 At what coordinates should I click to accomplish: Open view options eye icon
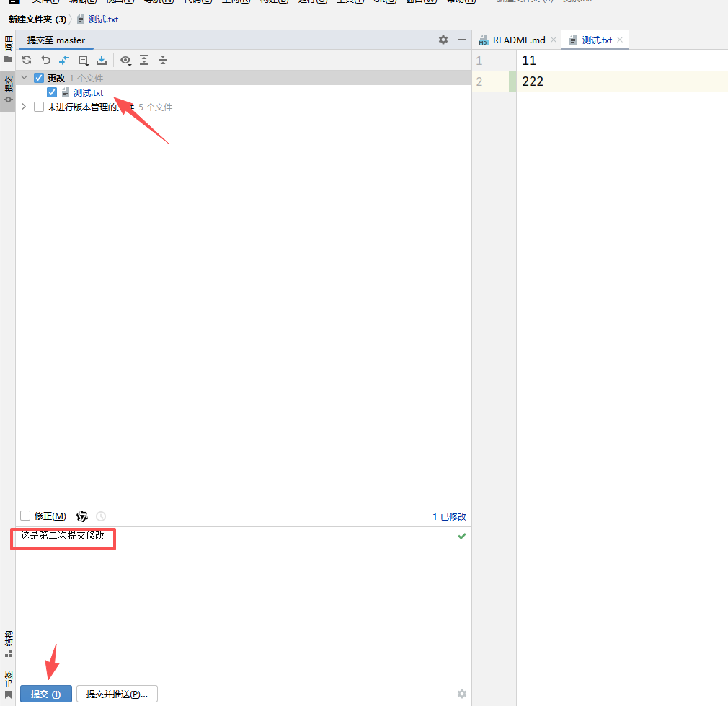click(126, 60)
